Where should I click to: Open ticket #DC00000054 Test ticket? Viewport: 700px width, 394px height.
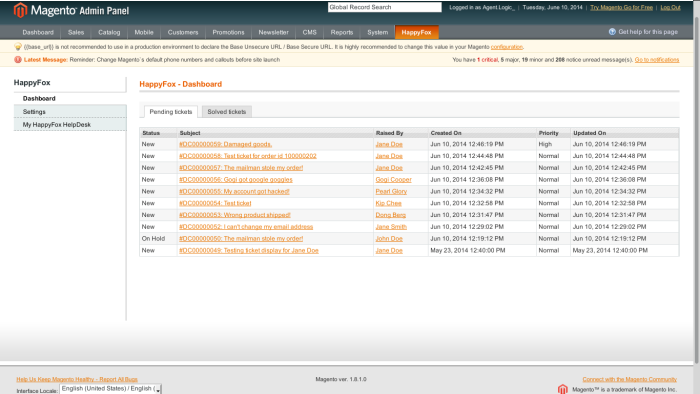click(215, 203)
